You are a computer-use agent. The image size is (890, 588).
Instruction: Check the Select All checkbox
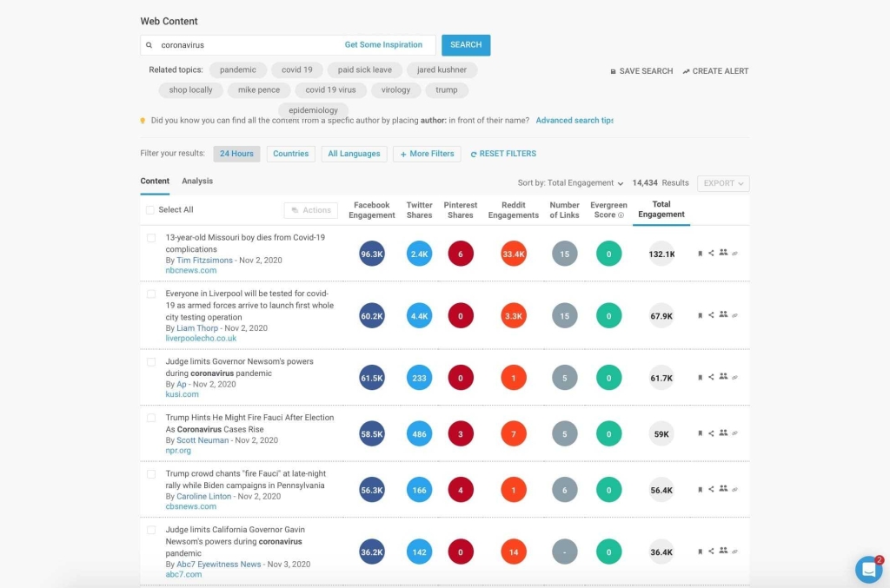(x=149, y=209)
